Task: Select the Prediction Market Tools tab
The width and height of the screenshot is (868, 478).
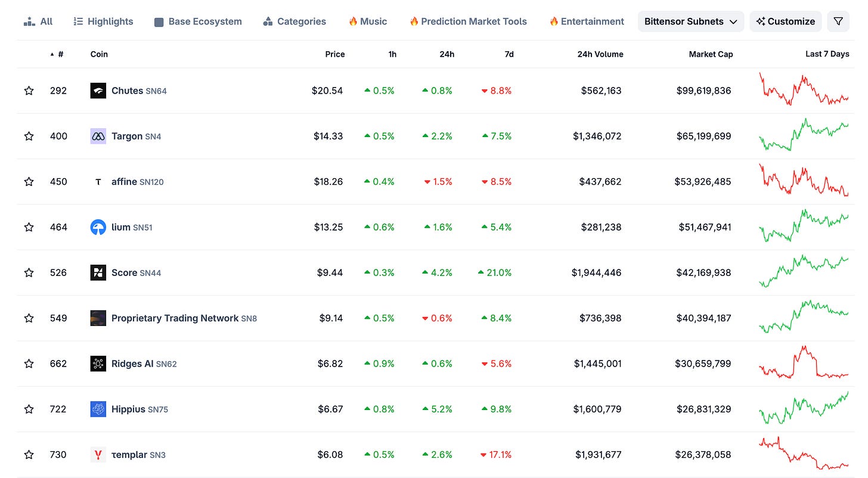Action: pos(468,21)
